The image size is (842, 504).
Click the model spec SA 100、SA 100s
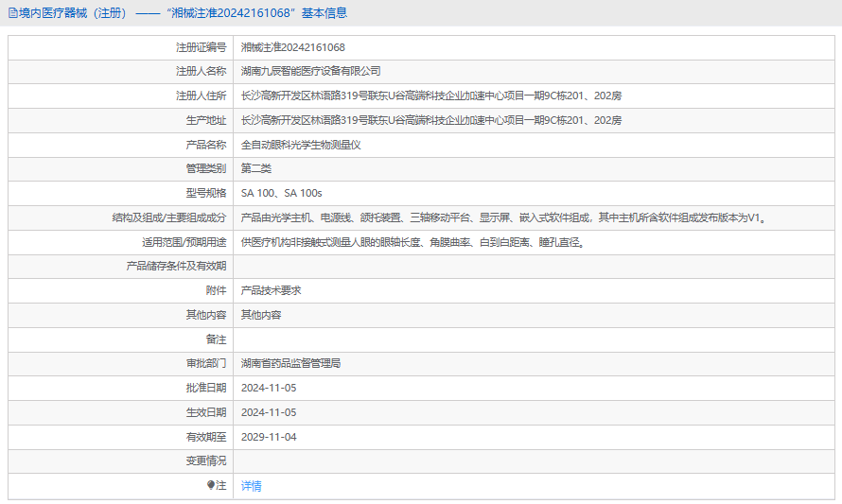(x=281, y=193)
